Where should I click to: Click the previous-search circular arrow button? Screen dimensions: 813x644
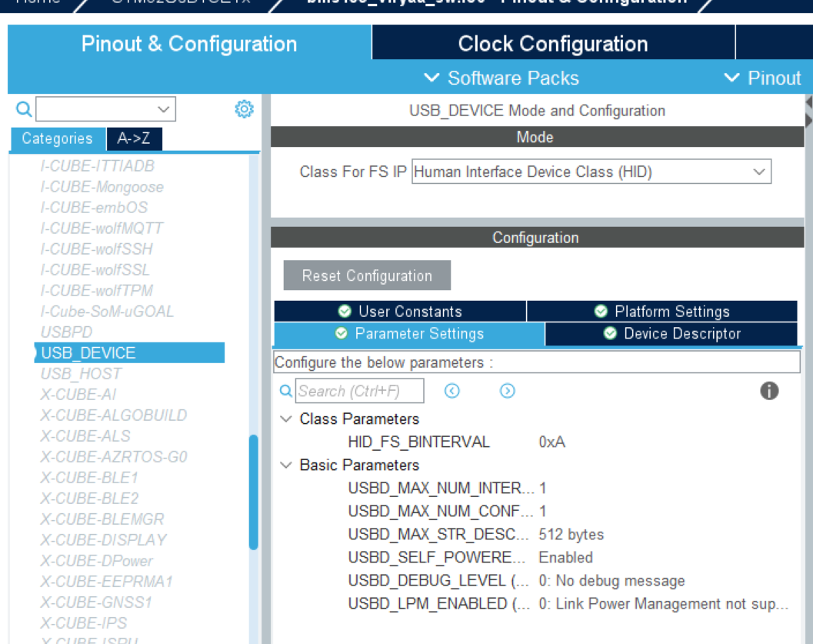452,391
